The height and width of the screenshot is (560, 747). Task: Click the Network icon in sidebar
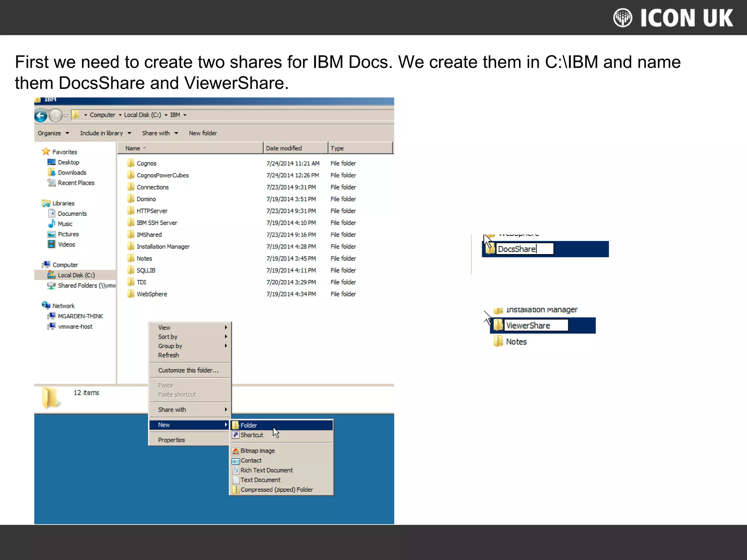click(46, 305)
